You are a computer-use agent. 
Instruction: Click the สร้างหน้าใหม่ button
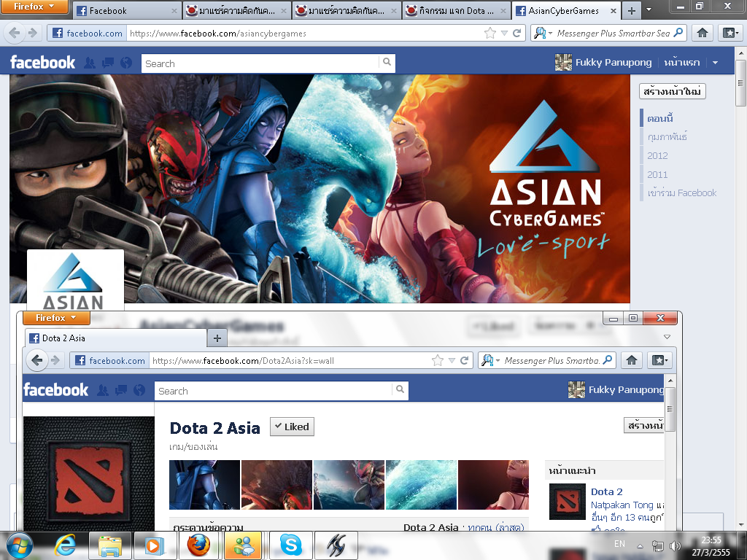pyautogui.click(x=672, y=91)
